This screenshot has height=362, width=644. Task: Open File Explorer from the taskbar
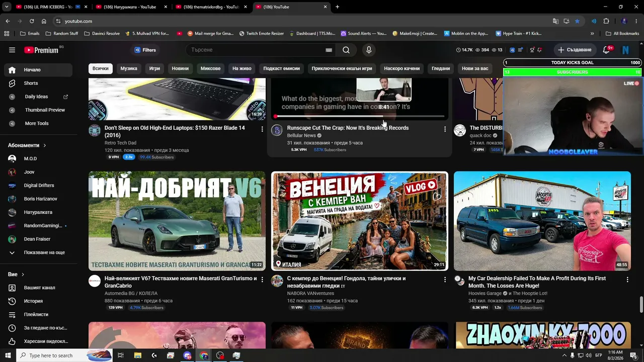tap(138, 355)
